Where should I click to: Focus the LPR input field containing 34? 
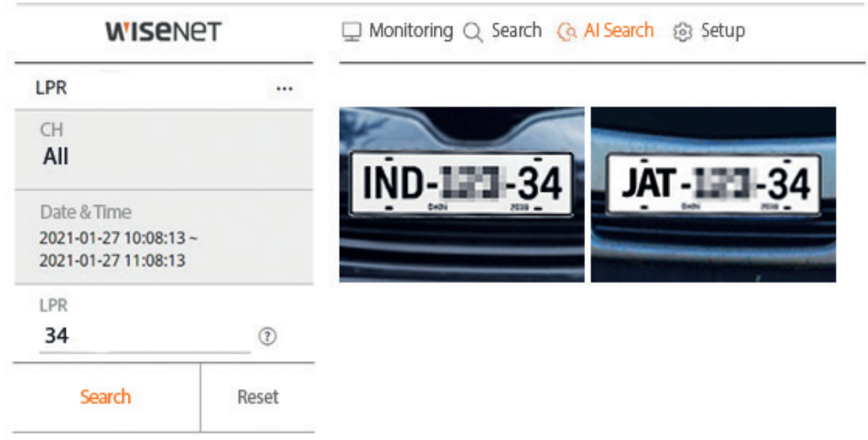pos(144,337)
